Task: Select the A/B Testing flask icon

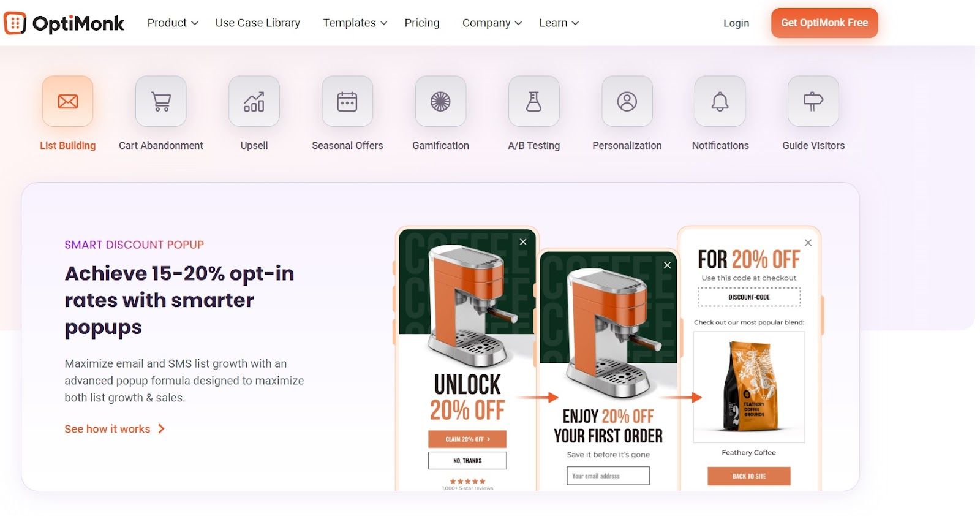Action: point(534,101)
